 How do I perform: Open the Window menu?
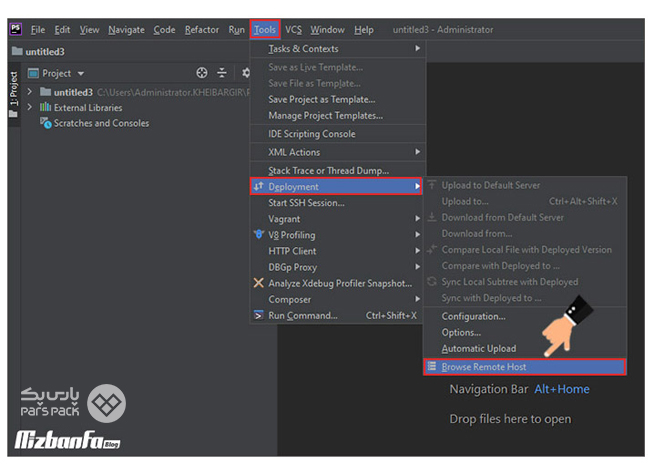(327, 30)
